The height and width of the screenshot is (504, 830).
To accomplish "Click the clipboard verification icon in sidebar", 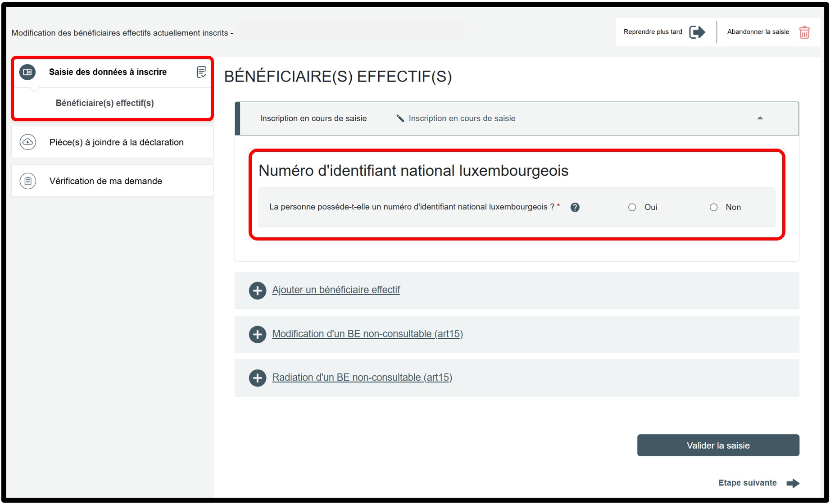I will 28,181.
